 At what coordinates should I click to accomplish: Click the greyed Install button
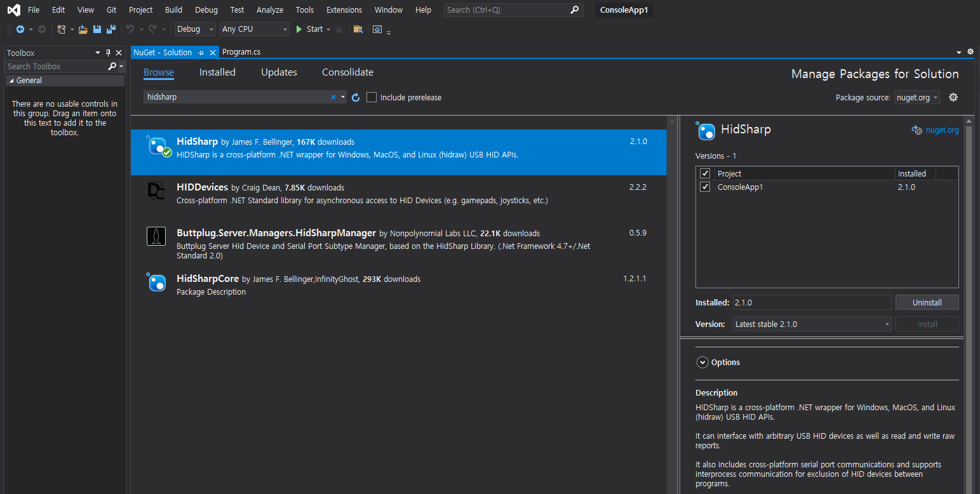tap(927, 324)
